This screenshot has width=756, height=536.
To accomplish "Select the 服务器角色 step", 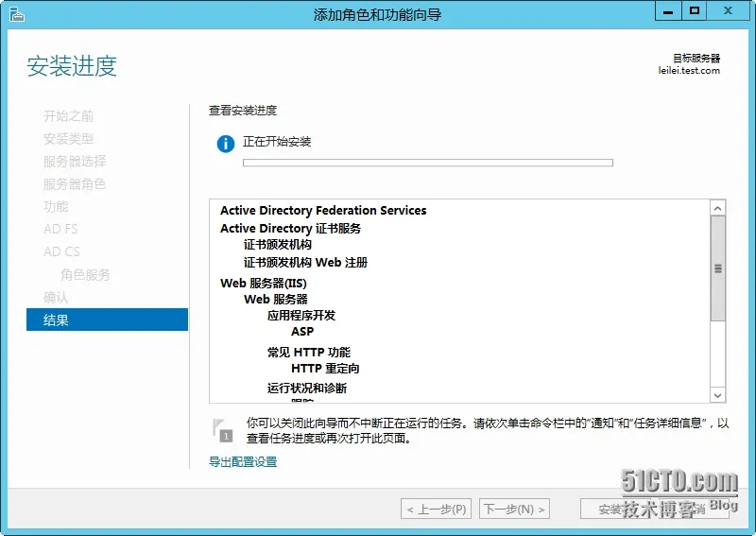I will 75,183.
